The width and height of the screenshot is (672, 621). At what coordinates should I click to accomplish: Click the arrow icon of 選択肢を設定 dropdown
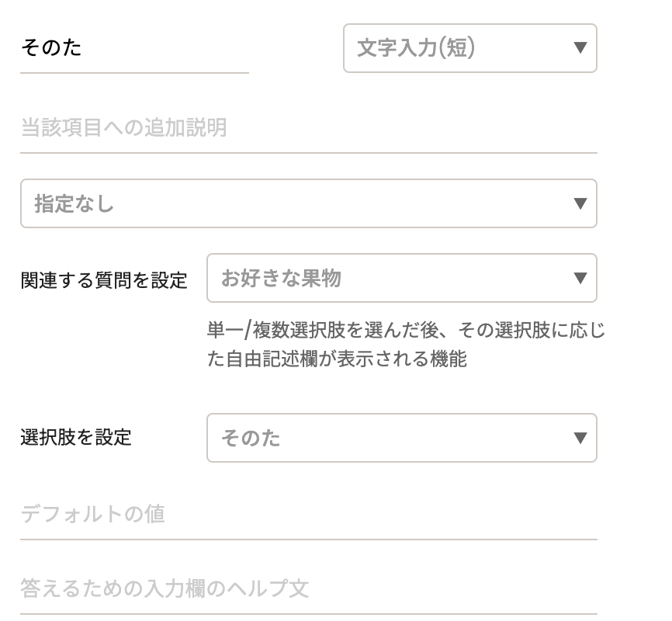point(579,438)
